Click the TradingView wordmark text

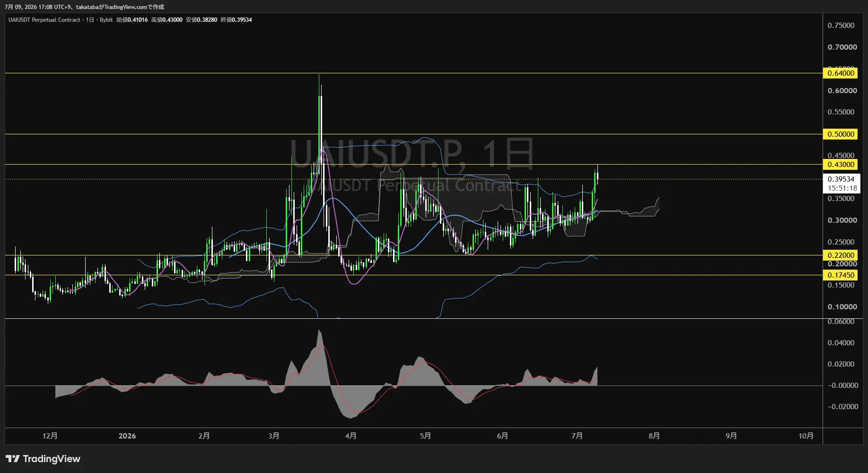point(52,459)
